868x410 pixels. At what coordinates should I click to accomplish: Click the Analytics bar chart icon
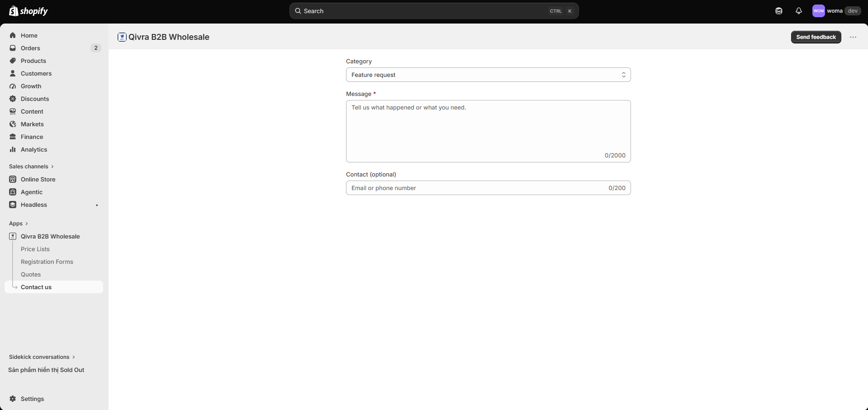click(13, 149)
